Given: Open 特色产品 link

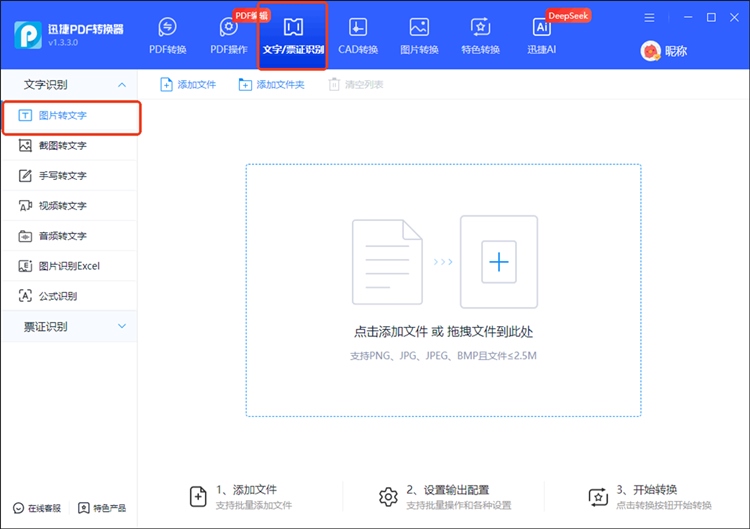Looking at the screenshot, I should [x=102, y=508].
